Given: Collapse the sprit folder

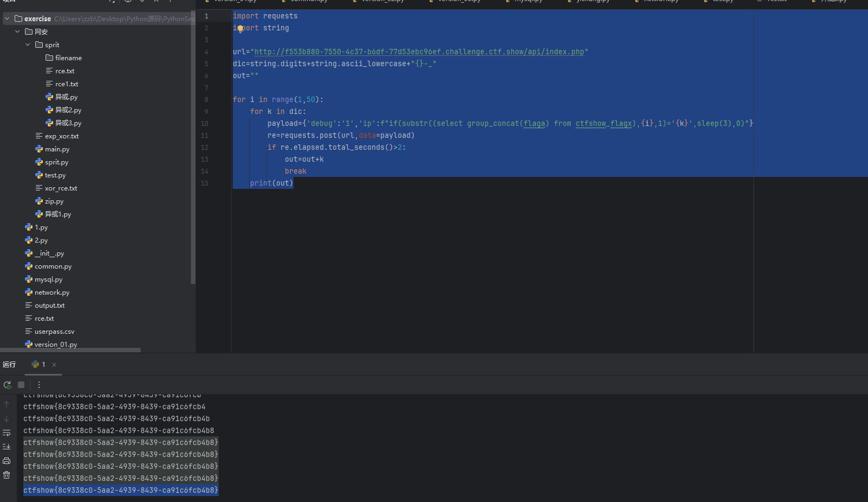Looking at the screenshot, I should (28, 45).
